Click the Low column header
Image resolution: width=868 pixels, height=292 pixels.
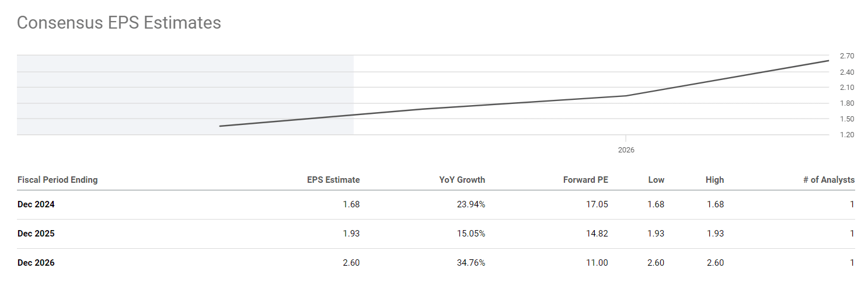656,180
